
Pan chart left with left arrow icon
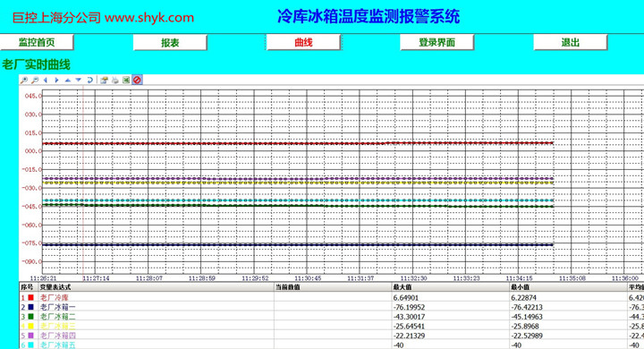46,81
